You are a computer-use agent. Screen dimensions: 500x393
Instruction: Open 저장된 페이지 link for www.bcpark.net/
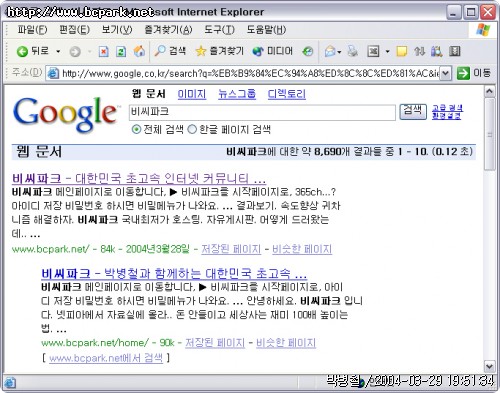click(231, 249)
